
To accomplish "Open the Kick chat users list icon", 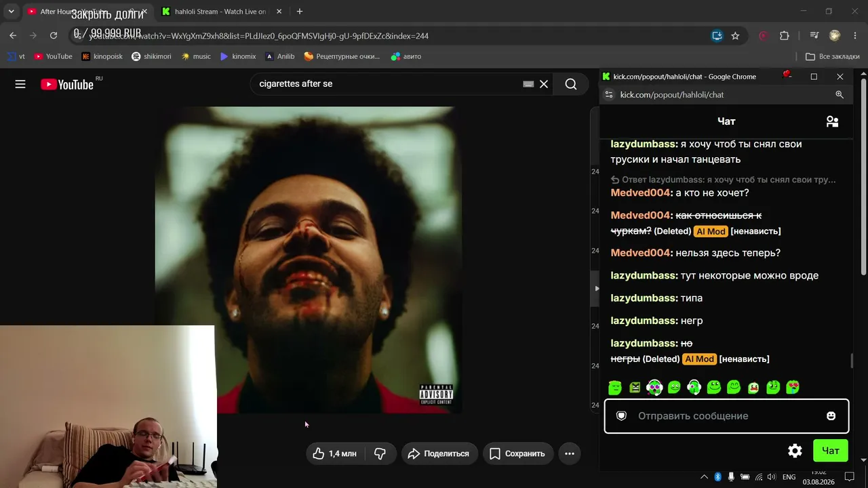I will (x=832, y=121).
